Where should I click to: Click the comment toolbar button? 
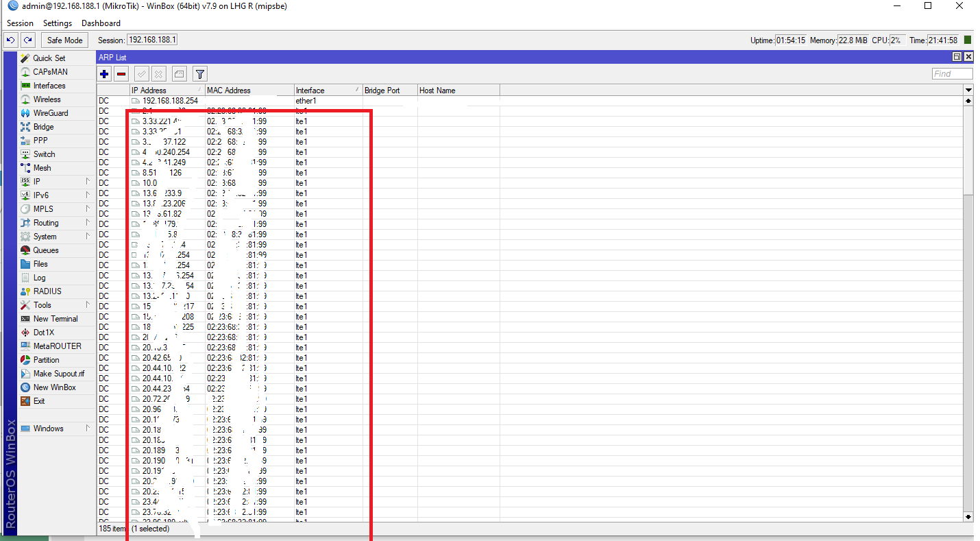pos(179,73)
